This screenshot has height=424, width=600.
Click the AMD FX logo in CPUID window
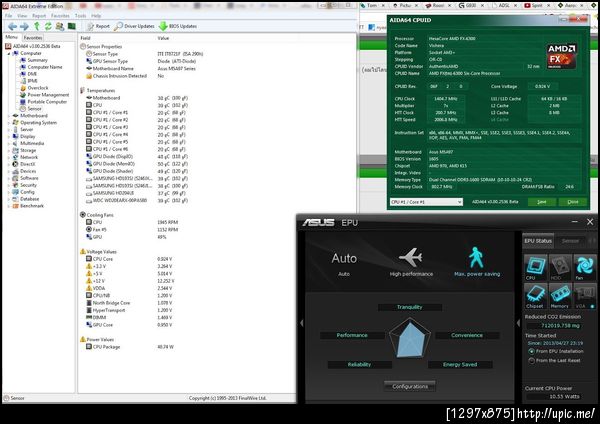561,56
